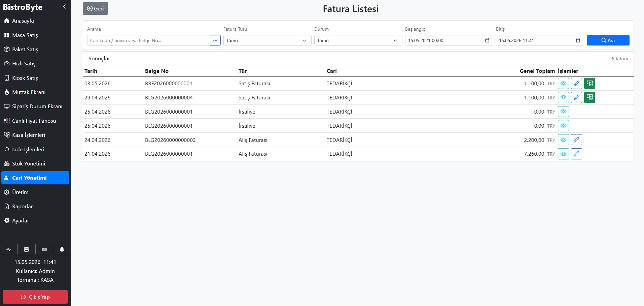Click the blue Ara search button
Image resolution: width=644 pixels, height=306 pixels.
pyautogui.click(x=608, y=40)
